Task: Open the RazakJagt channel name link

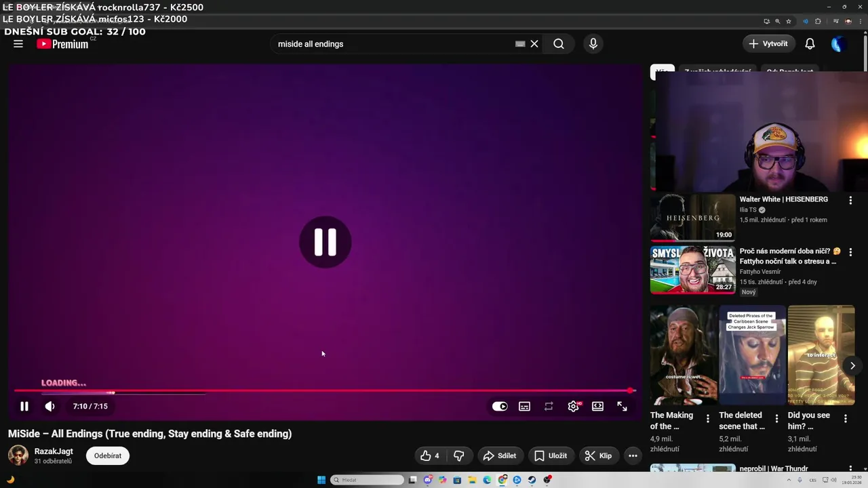Action: 54,451
